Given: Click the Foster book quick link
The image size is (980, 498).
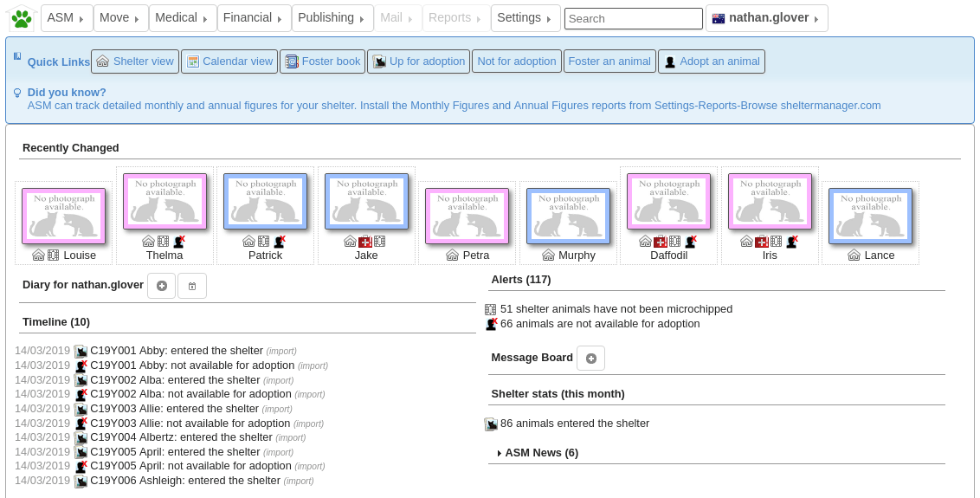Looking at the screenshot, I should [323, 61].
